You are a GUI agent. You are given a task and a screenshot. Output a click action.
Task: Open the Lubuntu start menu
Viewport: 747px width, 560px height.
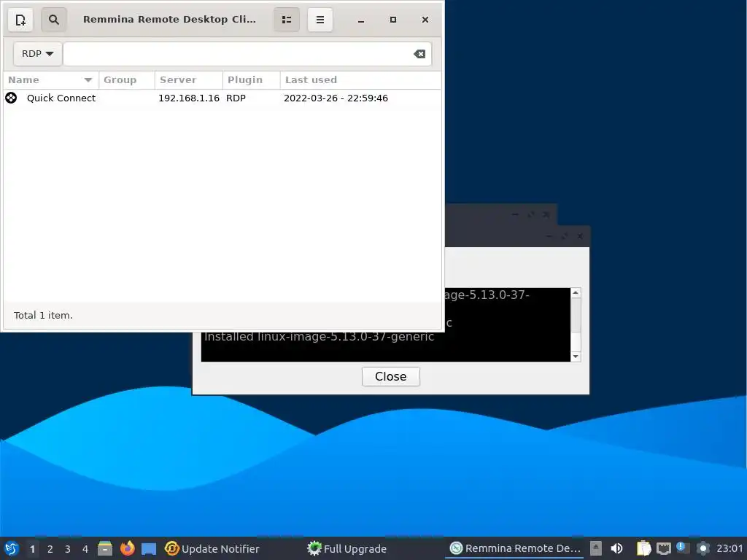pos(12,548)
